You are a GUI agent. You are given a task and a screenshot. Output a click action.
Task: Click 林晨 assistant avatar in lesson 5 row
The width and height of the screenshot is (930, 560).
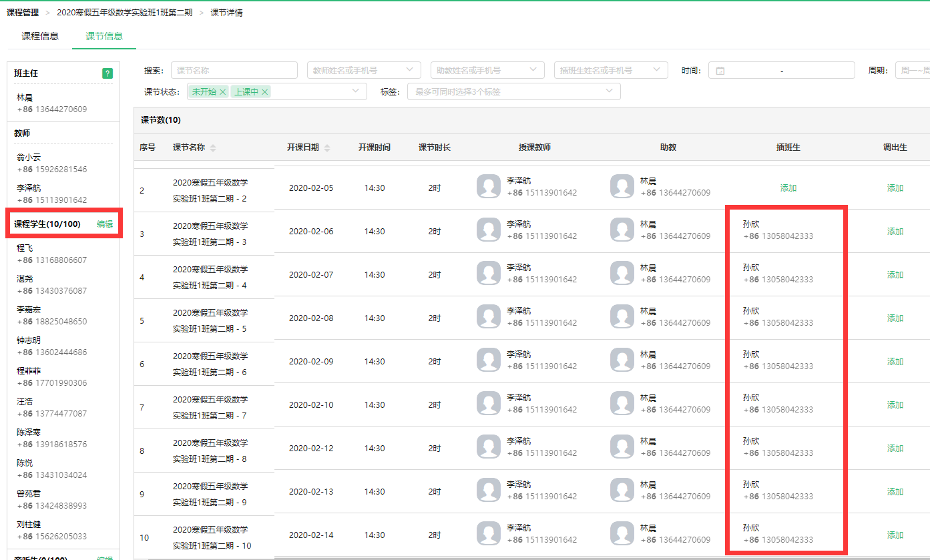[x=622, y=316]
